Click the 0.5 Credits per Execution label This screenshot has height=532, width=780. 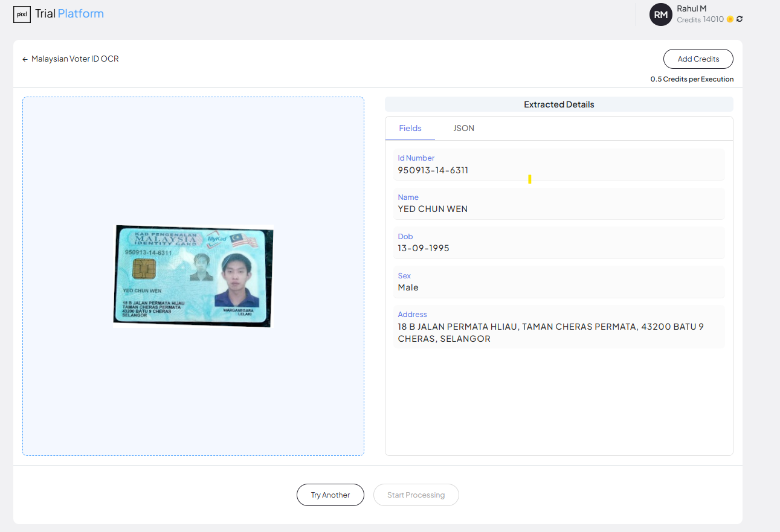[x=692, y=79]
